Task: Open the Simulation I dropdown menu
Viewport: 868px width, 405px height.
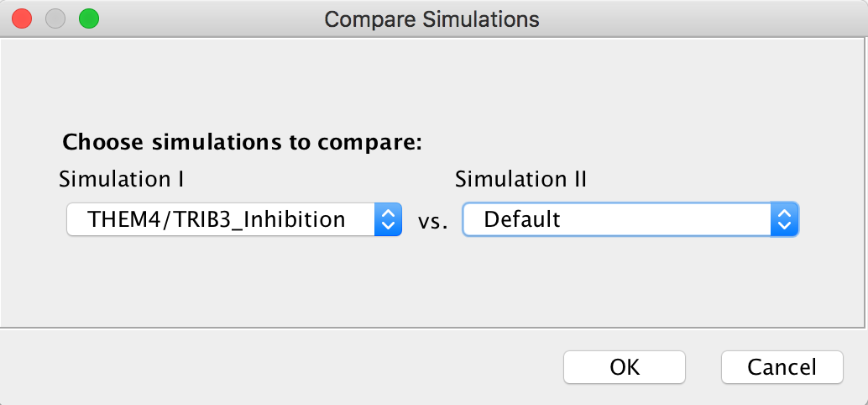Action: pyautogui.click(x=234, y=219)
